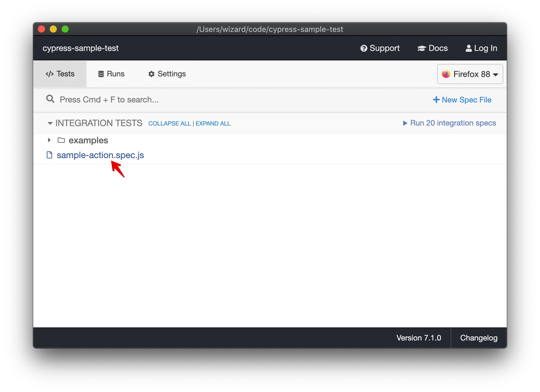Click the Log In user icon
Image resolution: width=540 pixels, height=392 pixels.
click(469, 48)
